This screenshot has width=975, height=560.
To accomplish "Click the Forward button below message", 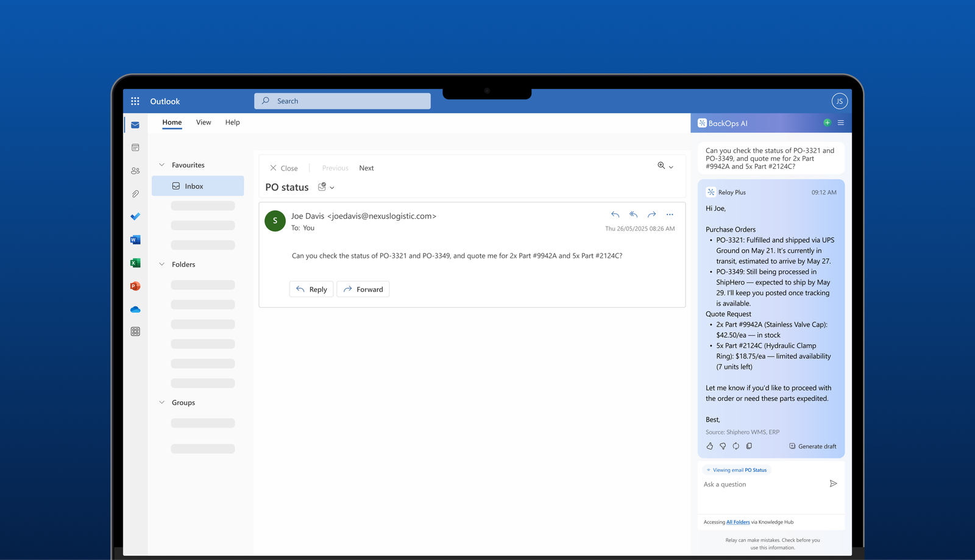I will tap(363, 289).
